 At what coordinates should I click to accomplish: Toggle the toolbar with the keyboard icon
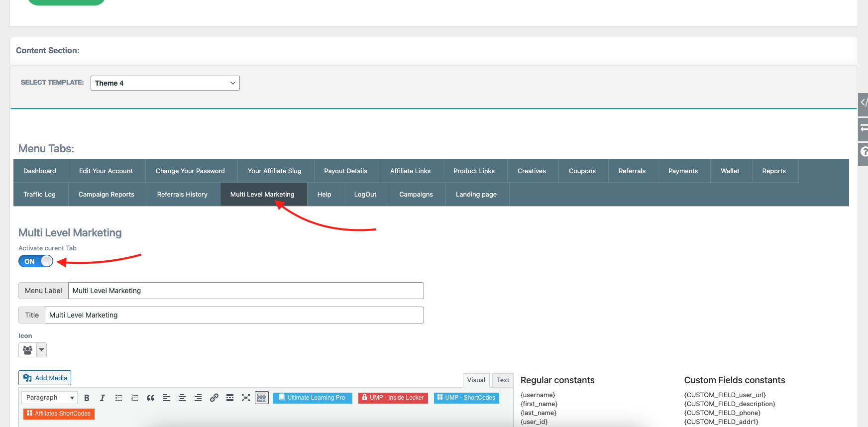[x=262, y=398]
